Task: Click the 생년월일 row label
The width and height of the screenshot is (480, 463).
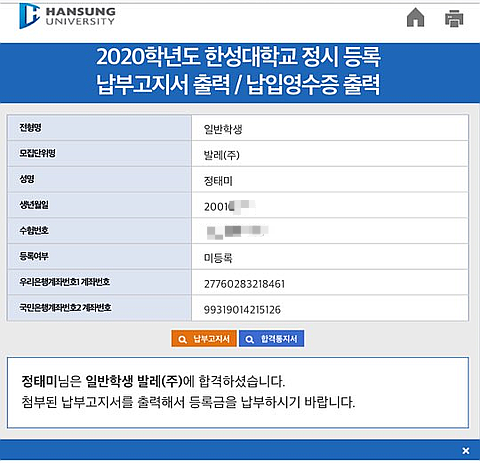Action: [x=34, y=205]
